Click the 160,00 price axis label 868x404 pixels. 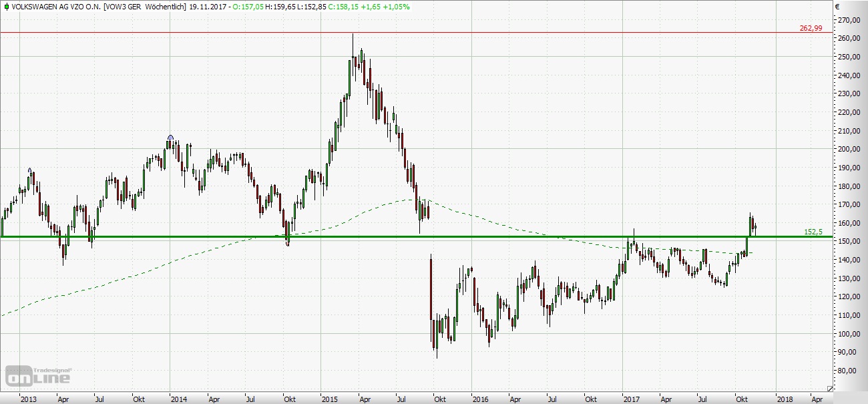(x=849, y=223)
